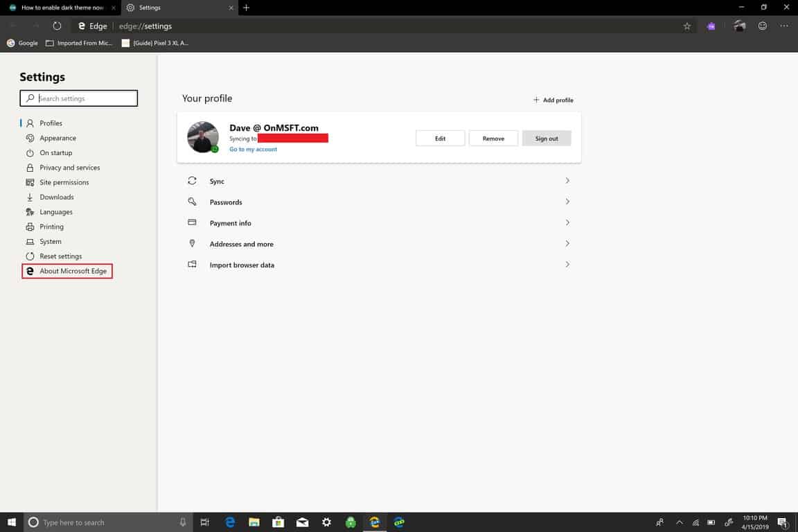This screenshot has width=798, height=532.
Task: Click the new tab plus icon
Action: coord(246,8)
